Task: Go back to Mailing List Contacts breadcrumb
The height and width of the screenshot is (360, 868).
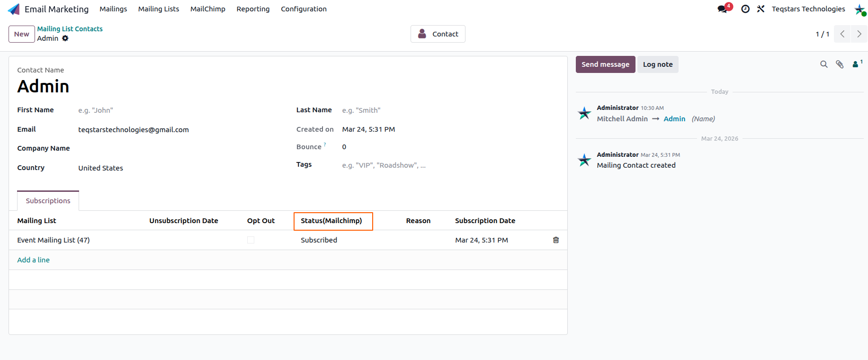Action: pos(70,29)
